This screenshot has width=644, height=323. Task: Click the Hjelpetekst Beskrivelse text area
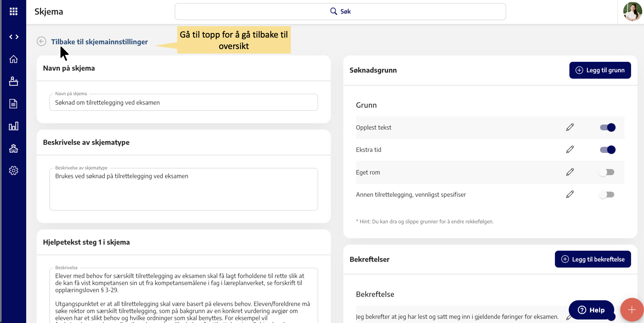coord(184,296)
